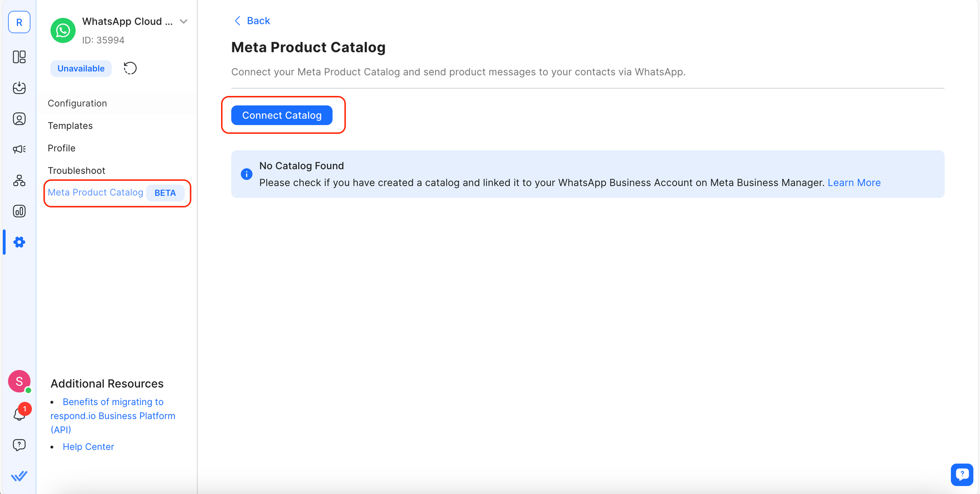Open the help question bubble in sidebar

point(19,445)
